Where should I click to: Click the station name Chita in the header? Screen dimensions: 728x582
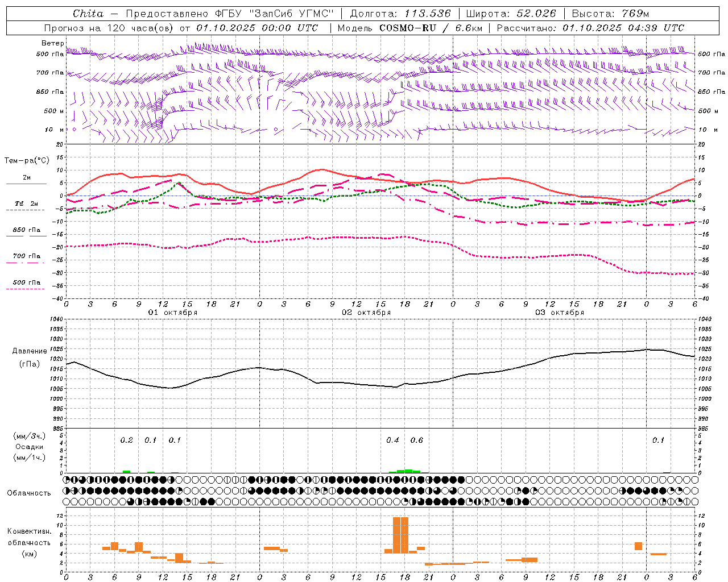tap(88, 14)
